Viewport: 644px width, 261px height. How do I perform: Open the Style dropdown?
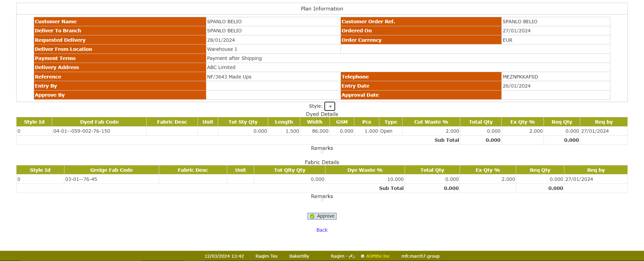(329, 106)
